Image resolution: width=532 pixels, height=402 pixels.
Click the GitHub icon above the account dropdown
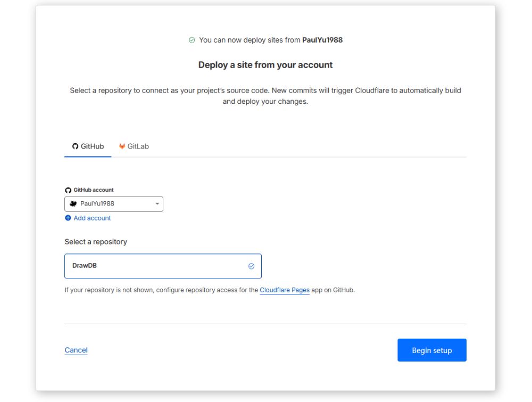(68, 189)
